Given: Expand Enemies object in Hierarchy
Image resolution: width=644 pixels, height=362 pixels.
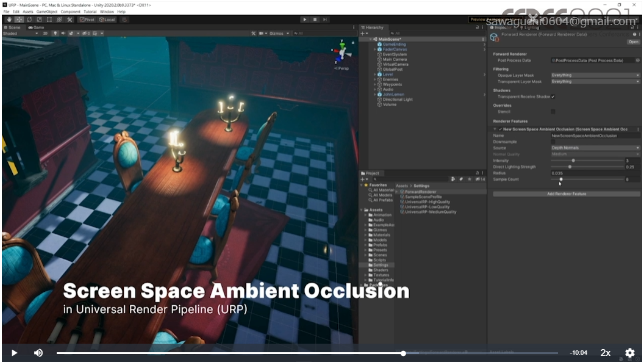Looking at the screenshot, I should click(374, 79).
